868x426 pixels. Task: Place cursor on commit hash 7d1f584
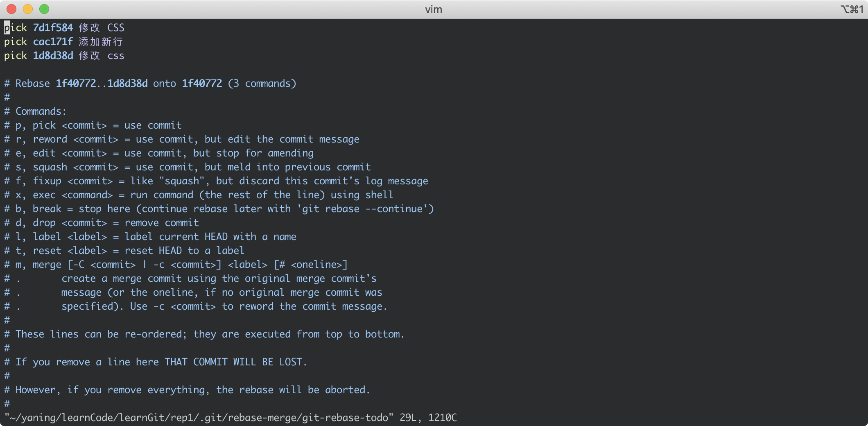(x=53, y=28)
